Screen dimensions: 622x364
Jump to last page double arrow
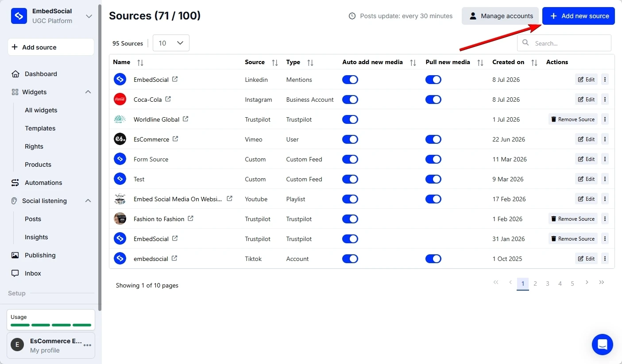(602, 282)
